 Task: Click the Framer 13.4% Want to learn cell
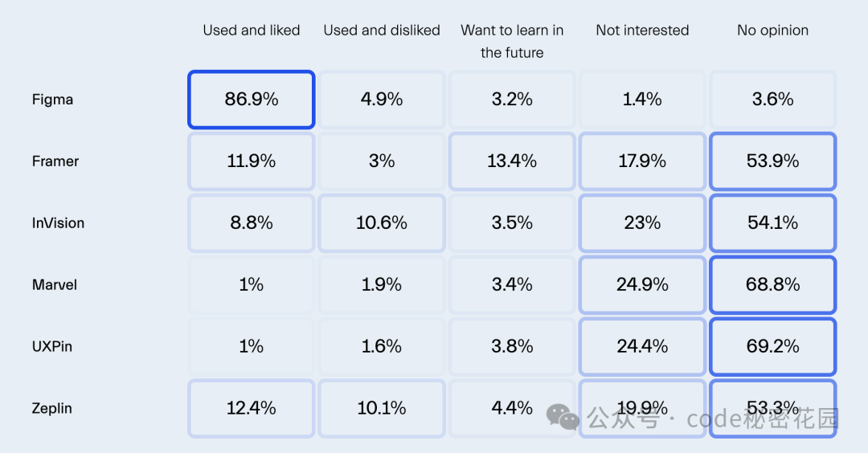tap(512, 161)
